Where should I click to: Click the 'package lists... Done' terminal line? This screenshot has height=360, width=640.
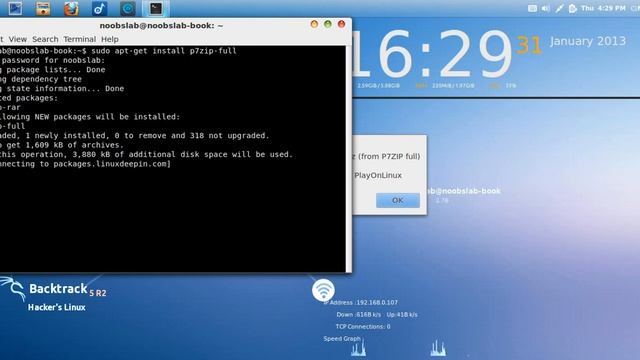pyautogui.click(x=53, y=70)
